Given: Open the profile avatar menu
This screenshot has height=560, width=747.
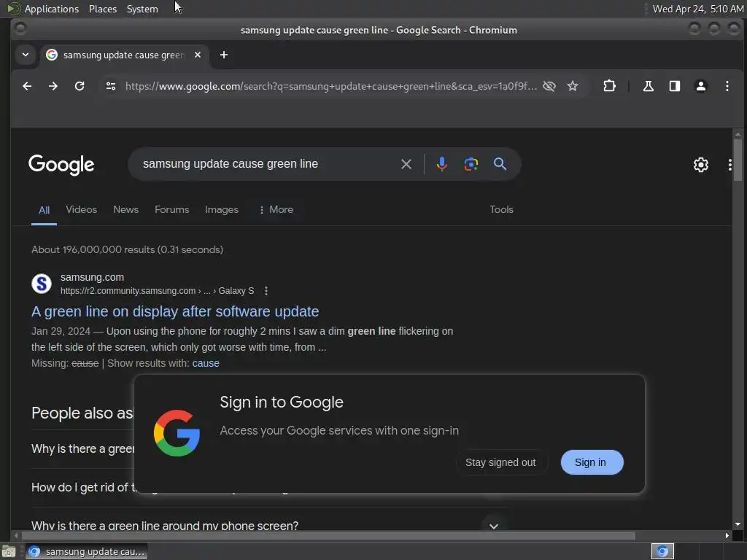Looking at the screenshot, I should (701, 86).
